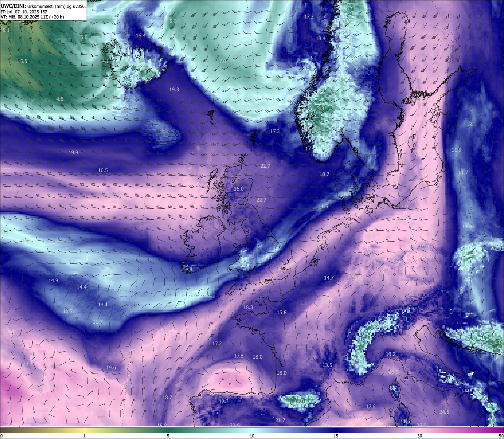
Task: Click the 5.5 value on the map
Action: point(24,61)
